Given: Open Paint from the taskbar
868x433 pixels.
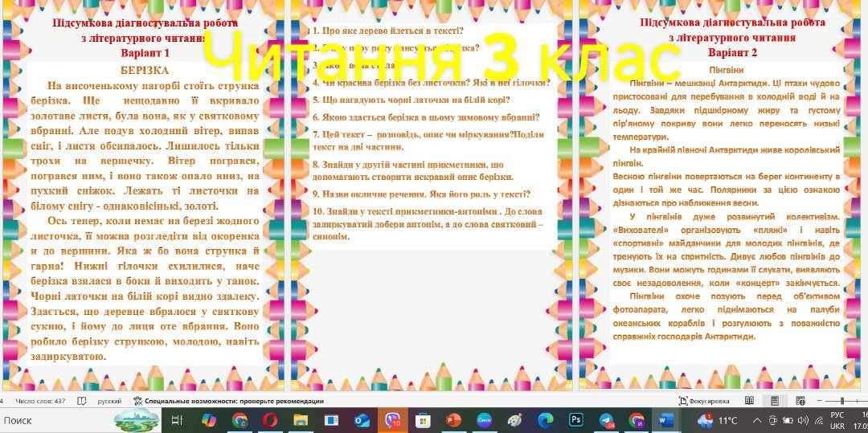Looking at the screenshot, I should pos(515,420).
